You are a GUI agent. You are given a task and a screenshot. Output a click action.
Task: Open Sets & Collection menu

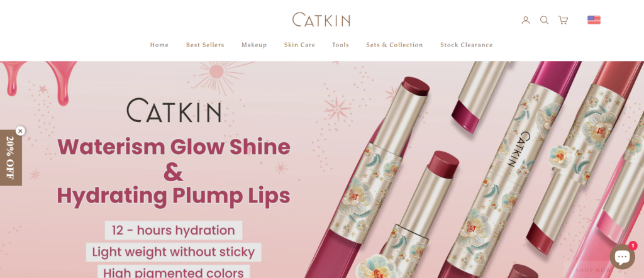(395, 45)
